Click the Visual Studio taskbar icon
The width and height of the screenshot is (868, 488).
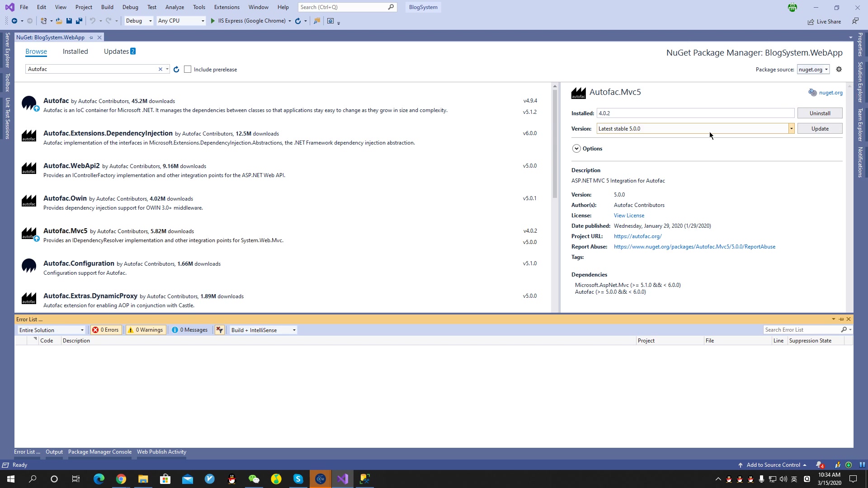(x=343, y=479)
